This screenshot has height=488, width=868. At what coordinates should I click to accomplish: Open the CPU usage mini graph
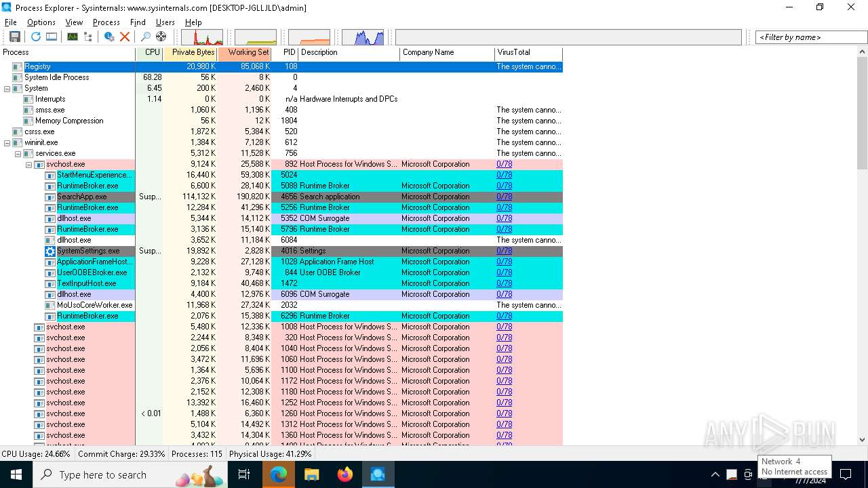click(202, 37)
